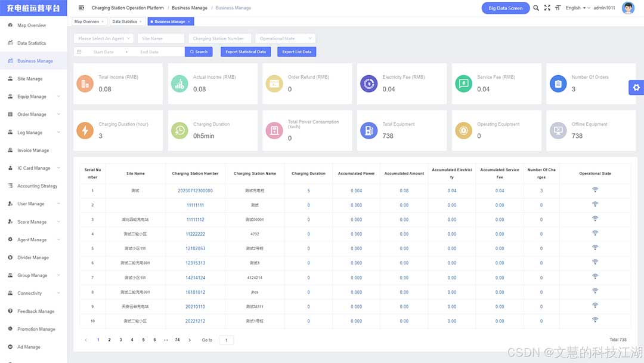The image size is (644, 363).
Task: Expand User Manage in the sidebar
Action: point(33,204)
